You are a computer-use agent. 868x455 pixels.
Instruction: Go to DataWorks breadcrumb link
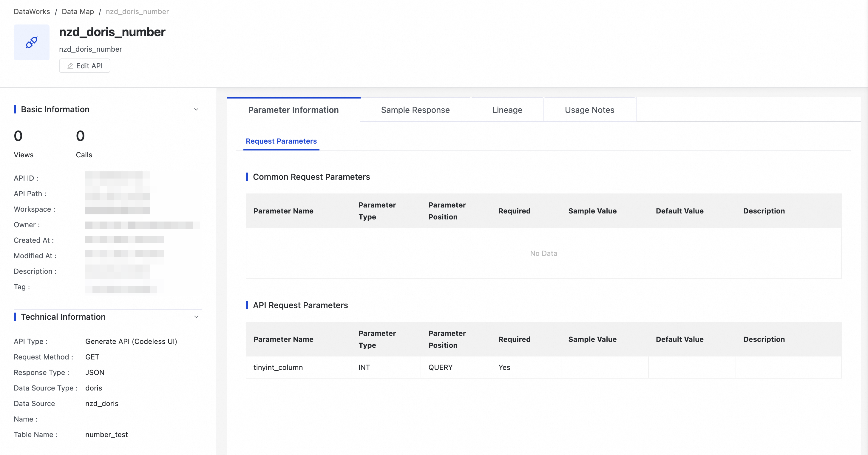click(x=32, y=11)
